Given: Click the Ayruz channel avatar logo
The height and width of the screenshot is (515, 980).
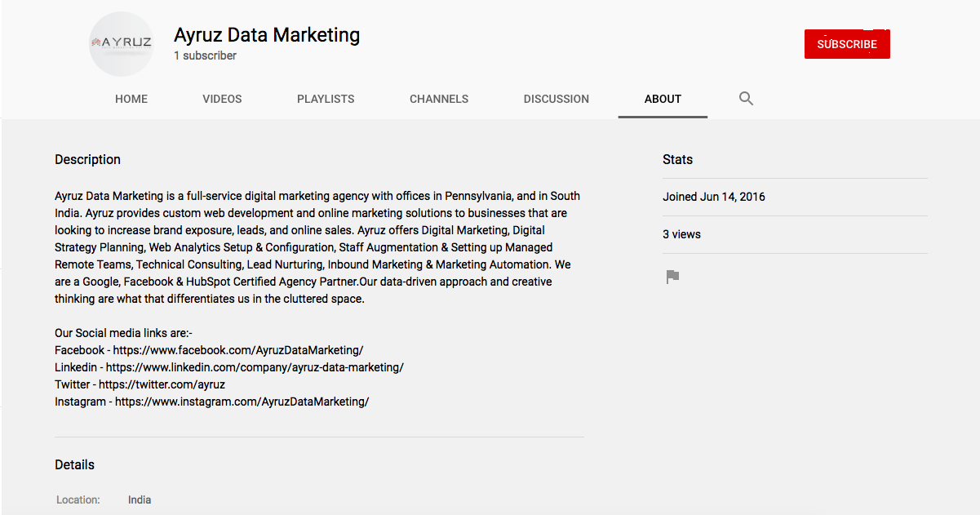Looking at the screenshot, I should click(x=121, y=44).
